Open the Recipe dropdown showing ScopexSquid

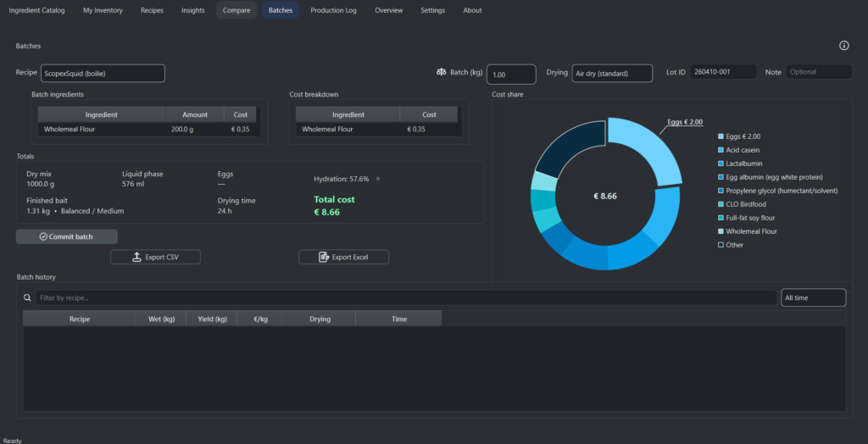tap(103, 74)
